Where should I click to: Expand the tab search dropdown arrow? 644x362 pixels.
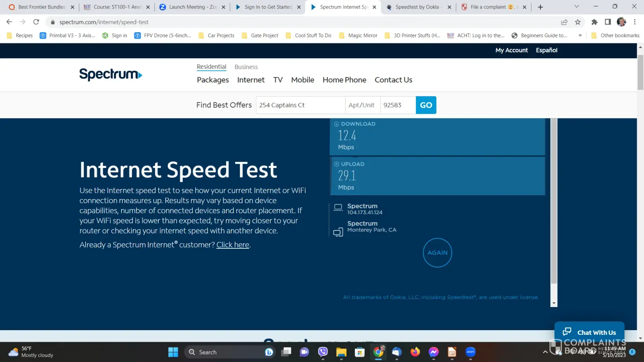[x=577, y=7]
